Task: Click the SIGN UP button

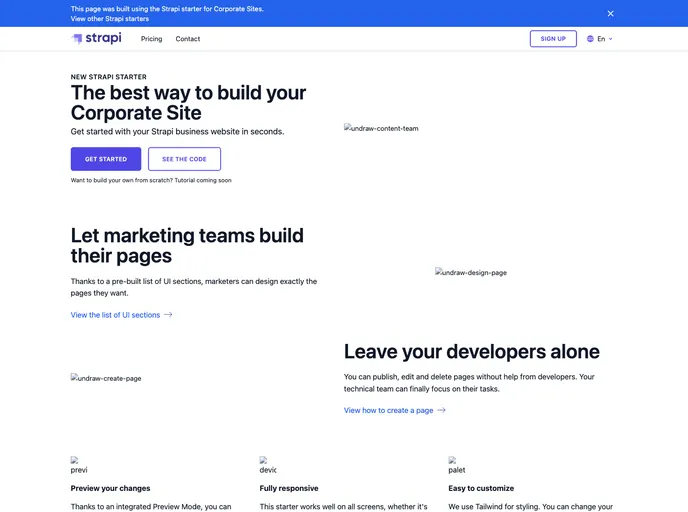Action: (x=553, y=39)
